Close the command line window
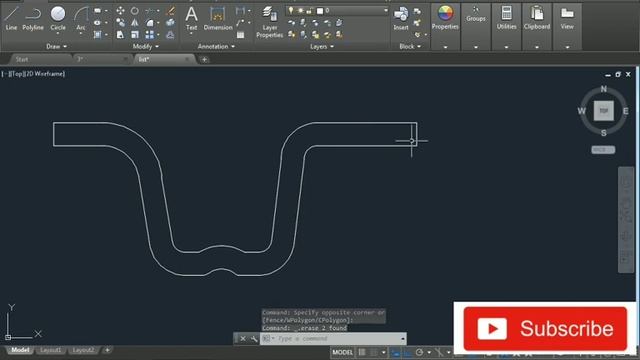 tap(243, 339)
